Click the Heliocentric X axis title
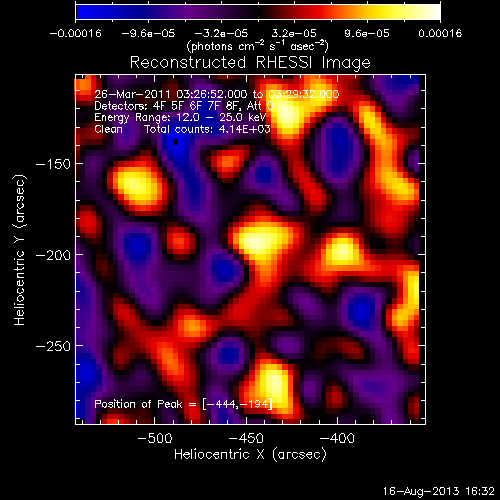 (x=250, y=455)
